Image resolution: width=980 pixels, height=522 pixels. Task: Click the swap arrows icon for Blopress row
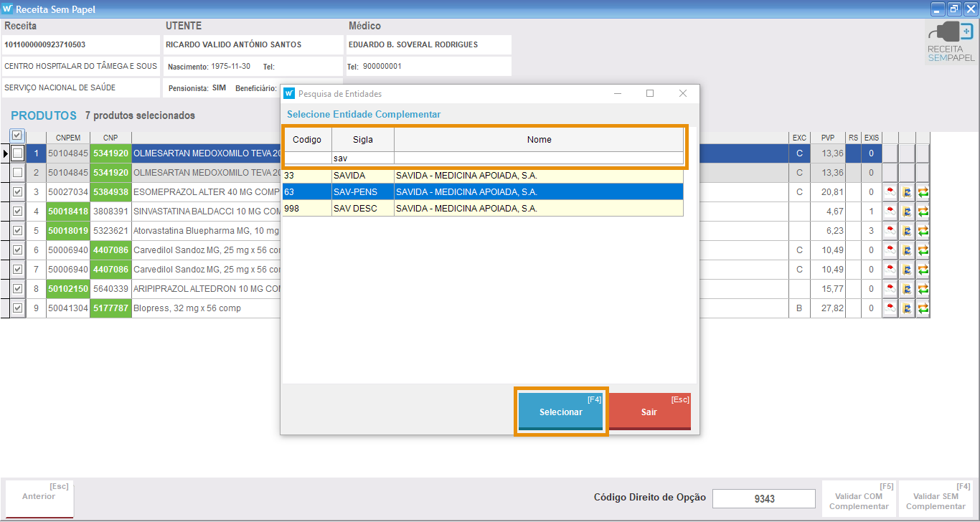(x=923, y=308)
